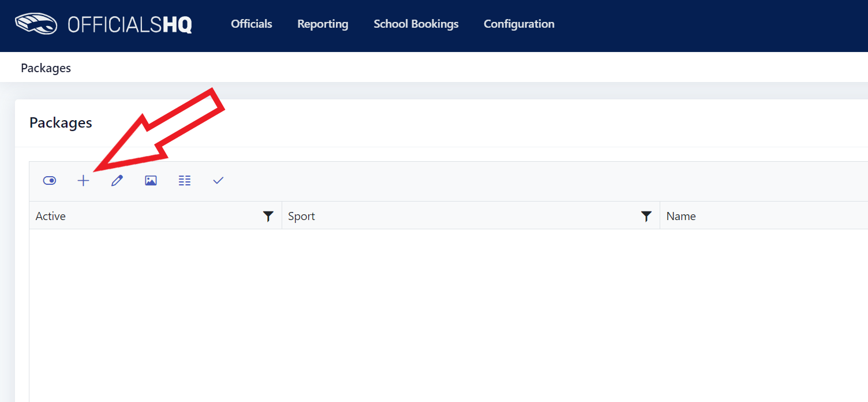
Task: Open the Reporting menu
Action: tap(323, 24)
